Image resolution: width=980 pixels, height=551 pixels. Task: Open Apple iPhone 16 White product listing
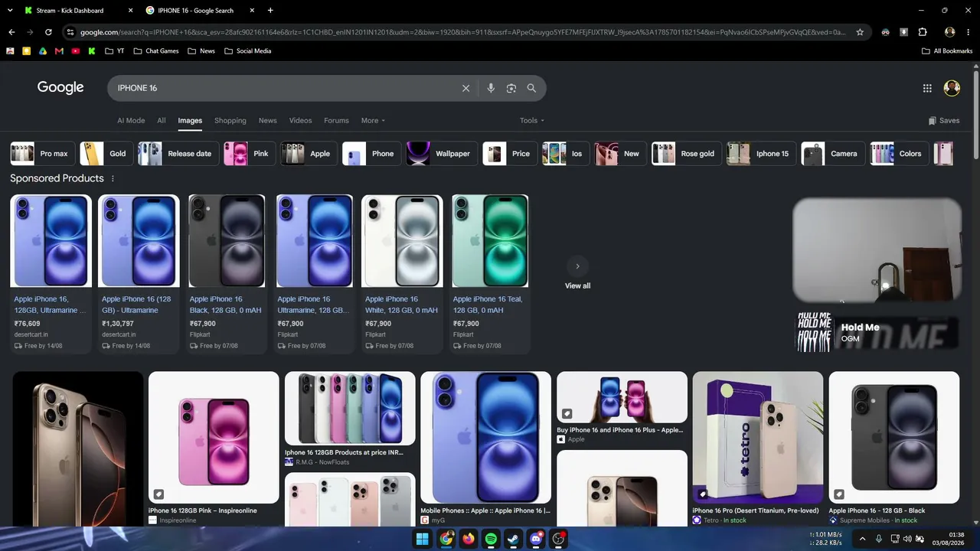click(x=402, y=273)
